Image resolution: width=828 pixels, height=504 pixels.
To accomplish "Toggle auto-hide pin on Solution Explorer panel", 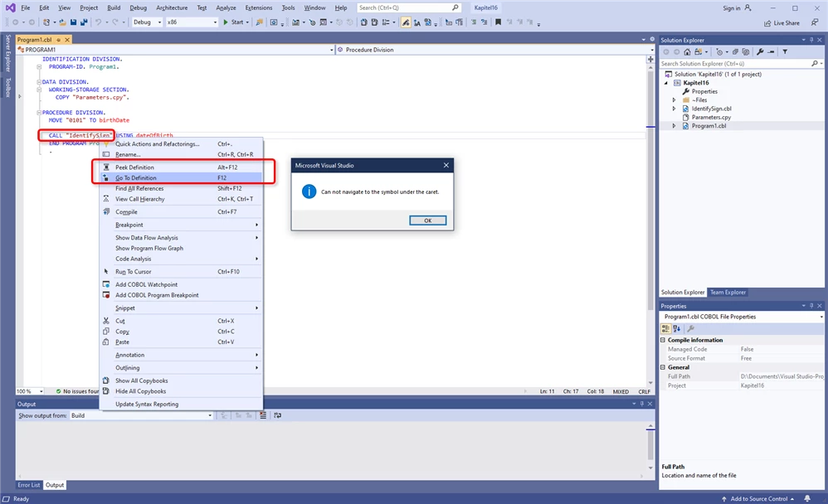I will (x=811, y=40).
